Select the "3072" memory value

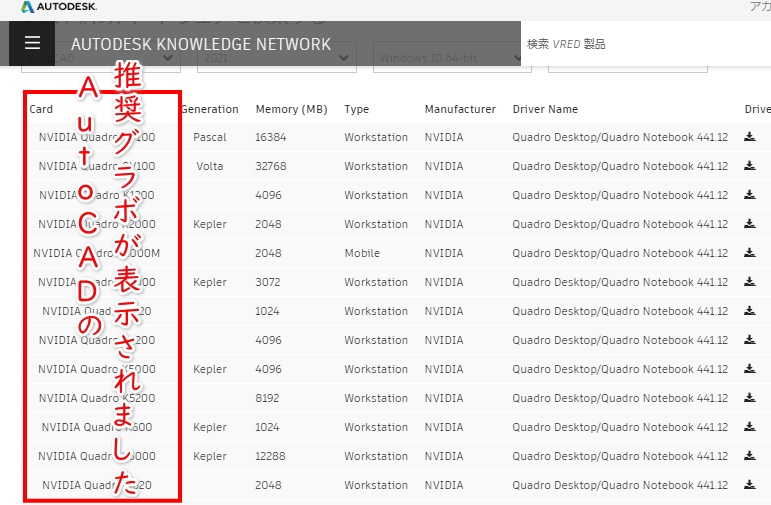[x=267, y=282]
